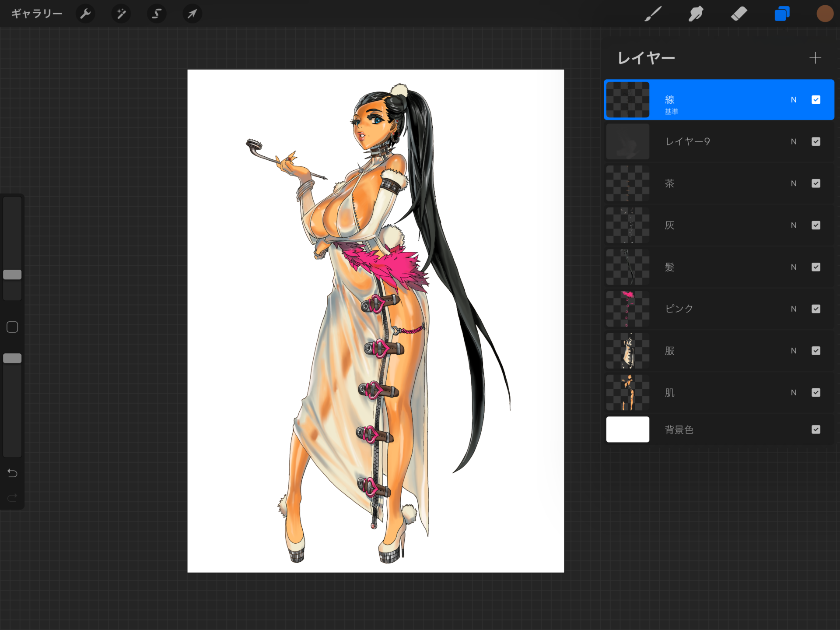Open blend mode N for 髪 layer

point(794,267)
